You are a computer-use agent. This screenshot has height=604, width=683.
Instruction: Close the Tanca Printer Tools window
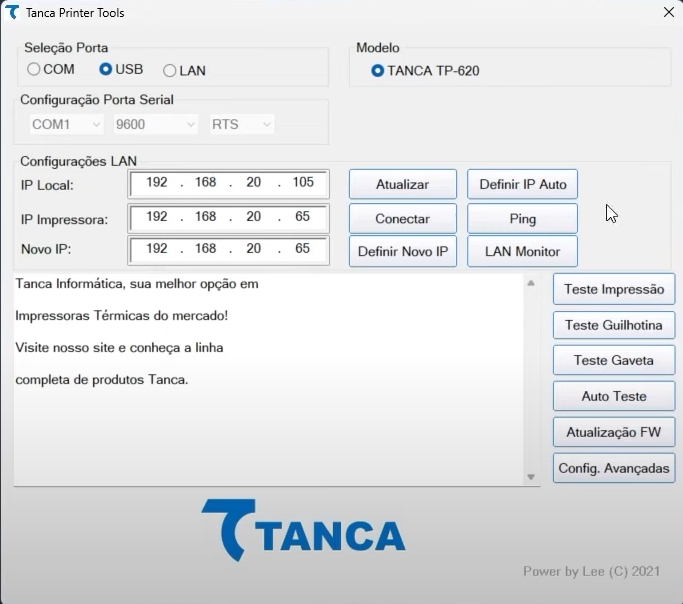pyautogui.click(x=669, y=12)
